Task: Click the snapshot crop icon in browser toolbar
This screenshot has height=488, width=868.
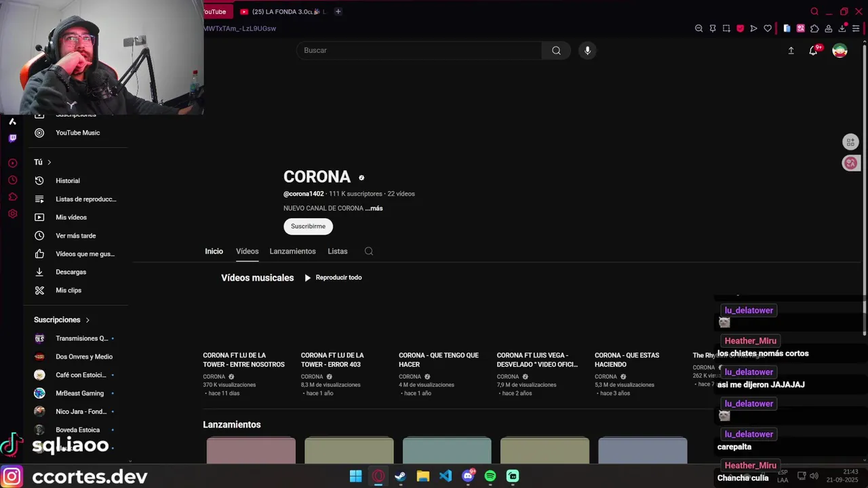Action: (x=726, y=28)
